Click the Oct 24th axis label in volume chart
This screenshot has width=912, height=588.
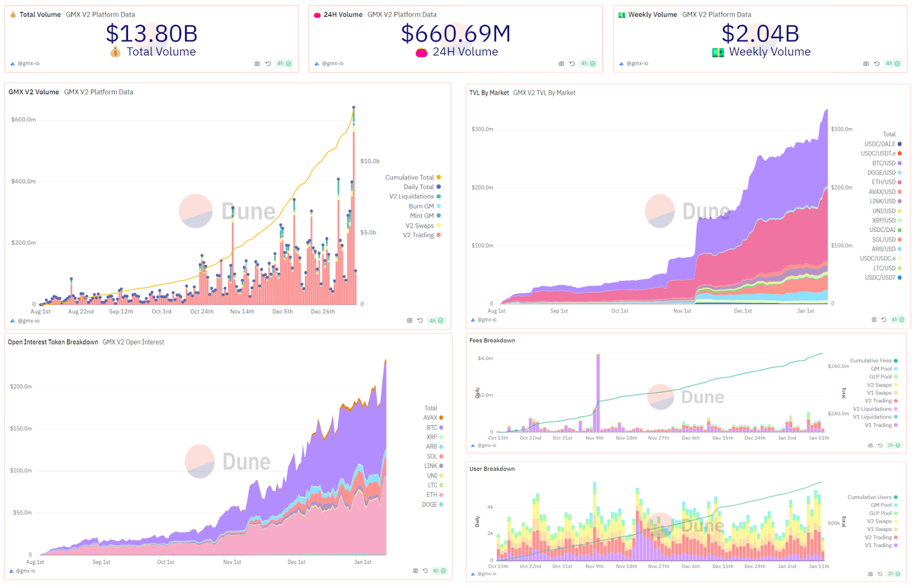coord(202,312)
